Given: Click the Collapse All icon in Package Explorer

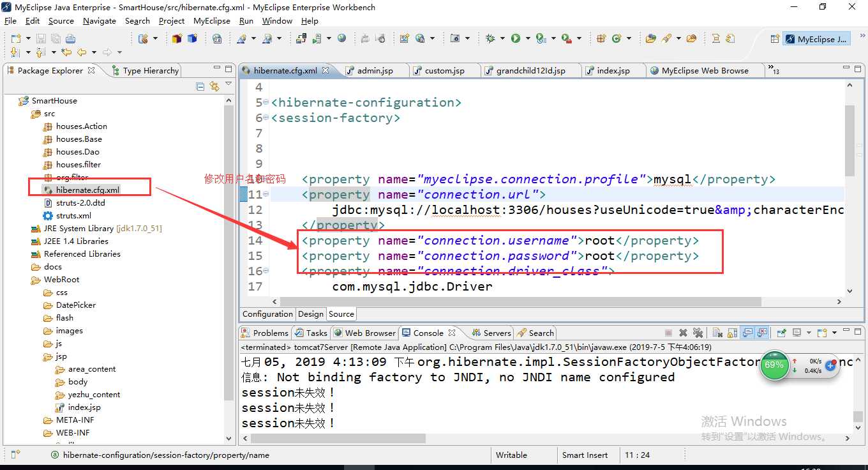Looking at the screenshot, I should pos(200,86).
